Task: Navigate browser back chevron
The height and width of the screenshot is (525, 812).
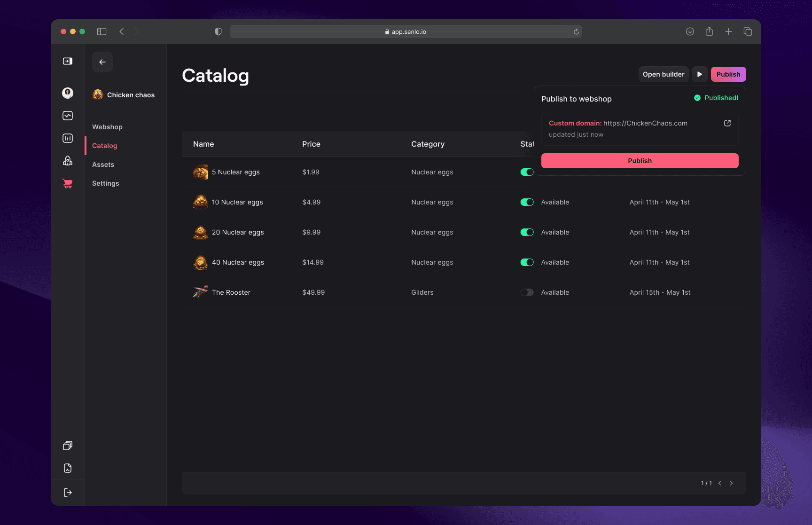Action: pos(122,31)
